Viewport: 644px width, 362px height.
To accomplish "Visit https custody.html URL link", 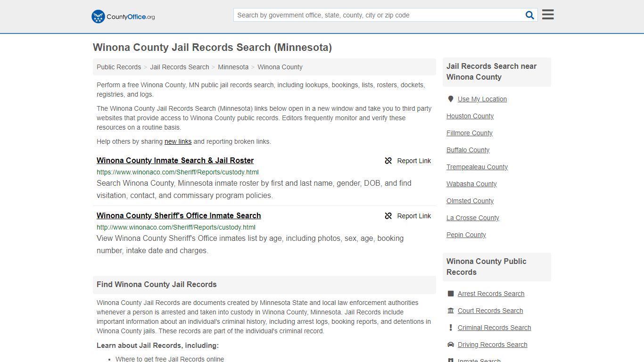I will tap(178, 172).
